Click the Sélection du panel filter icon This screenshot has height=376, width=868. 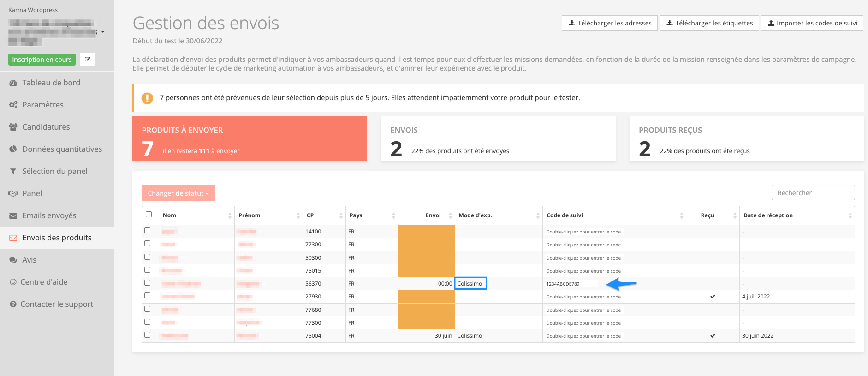click(13, 172)
